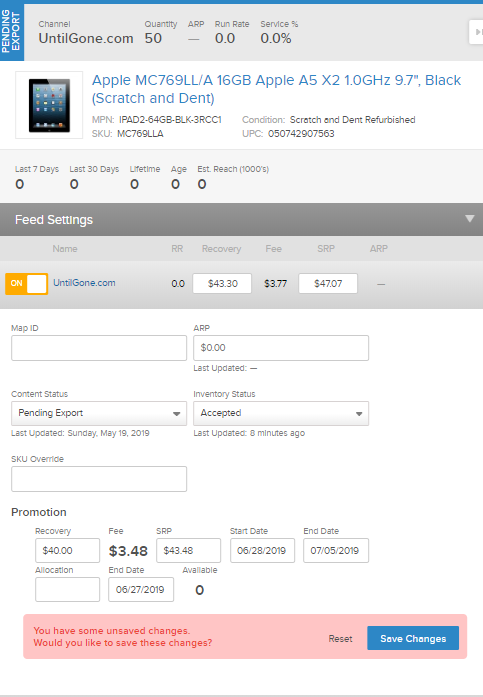Screen dimensions: 483x697
Task: Open the Content Status dropdown
Action: coord(99,413)
